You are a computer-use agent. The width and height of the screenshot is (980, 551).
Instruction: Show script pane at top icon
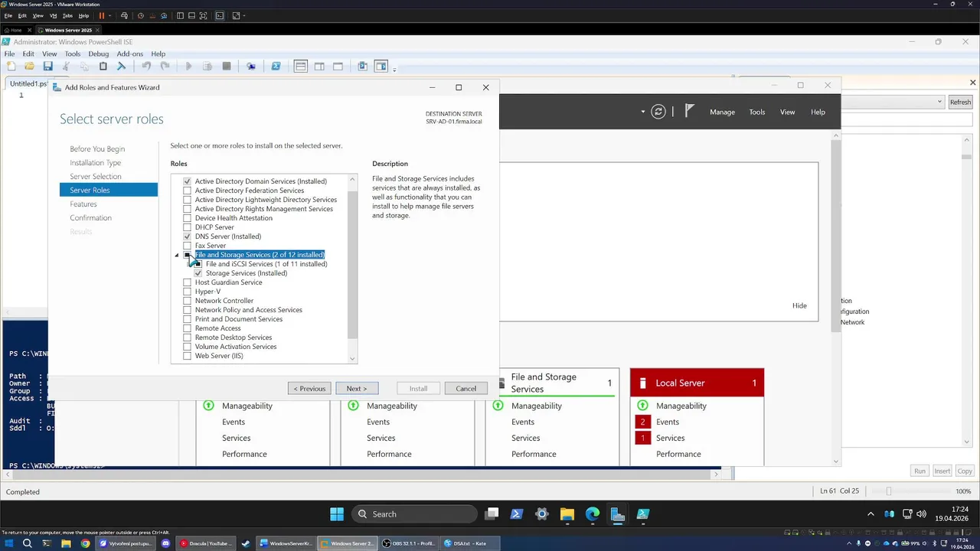tap(301, 67)
